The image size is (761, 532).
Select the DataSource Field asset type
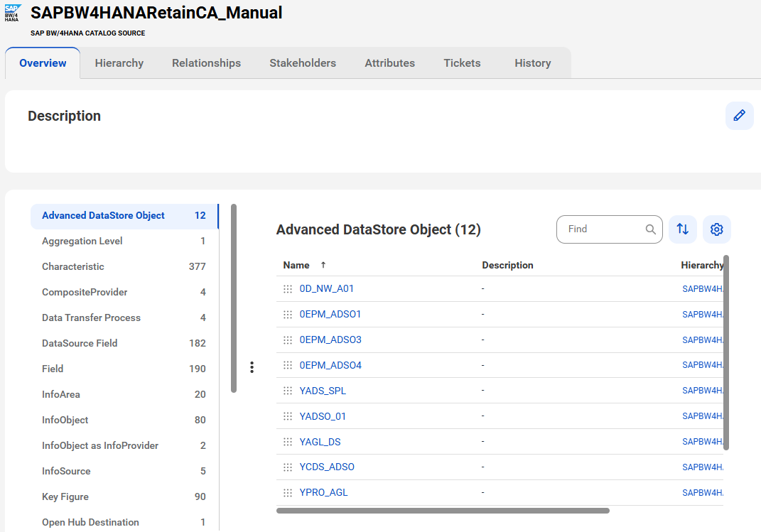click(x=124, y=343)
